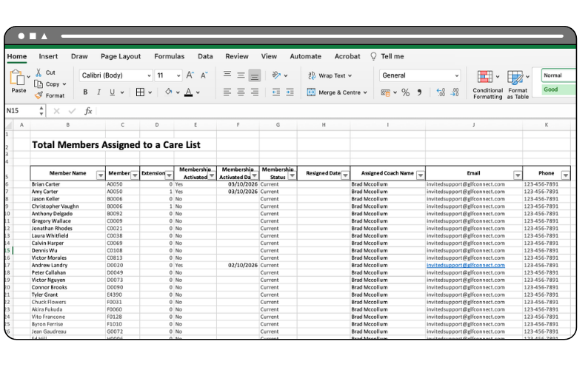
Task: Switch to the Page Layout tab
Action: click(121, 56)
